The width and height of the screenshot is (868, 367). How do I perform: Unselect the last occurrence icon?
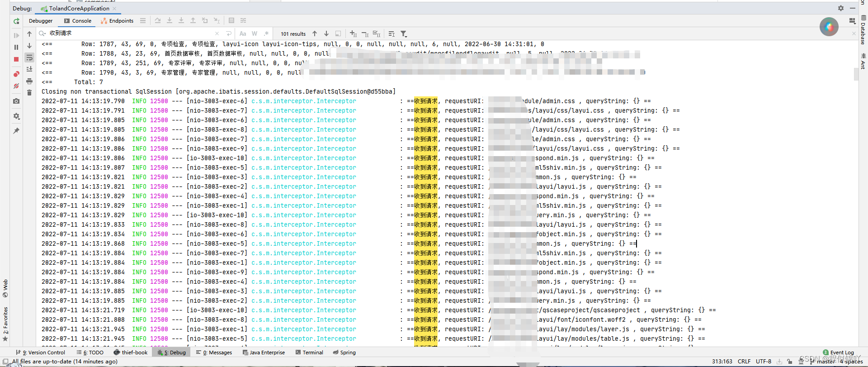coord(365,34)
